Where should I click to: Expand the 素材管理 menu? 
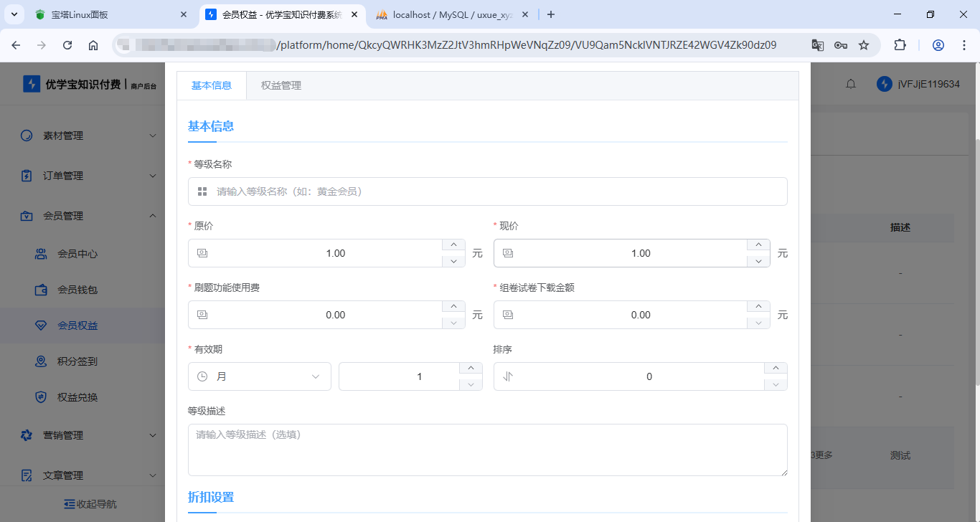point(88,136)
